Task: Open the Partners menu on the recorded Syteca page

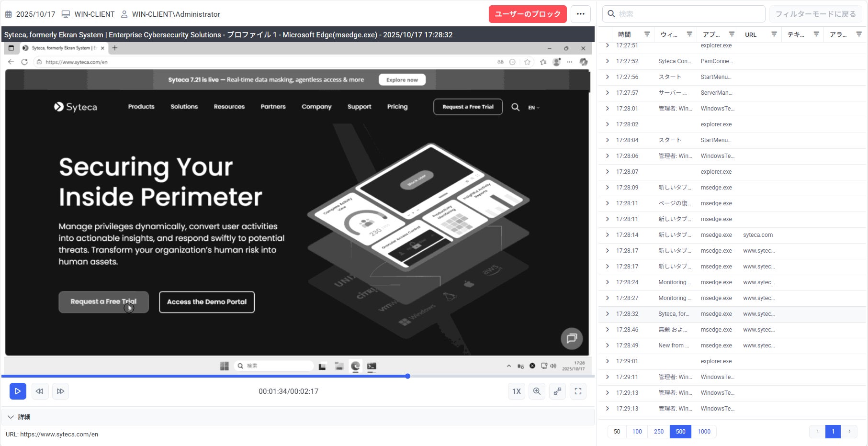Action: pos(273,107)
